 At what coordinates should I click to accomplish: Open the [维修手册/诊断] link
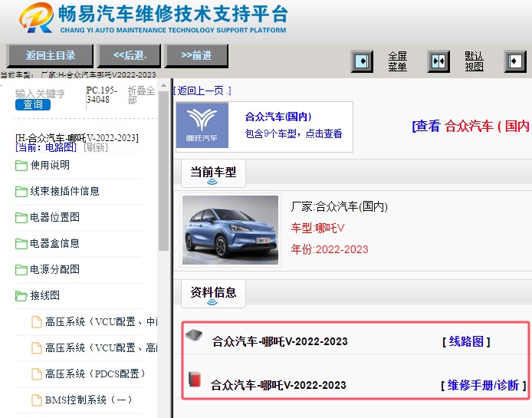484,385
